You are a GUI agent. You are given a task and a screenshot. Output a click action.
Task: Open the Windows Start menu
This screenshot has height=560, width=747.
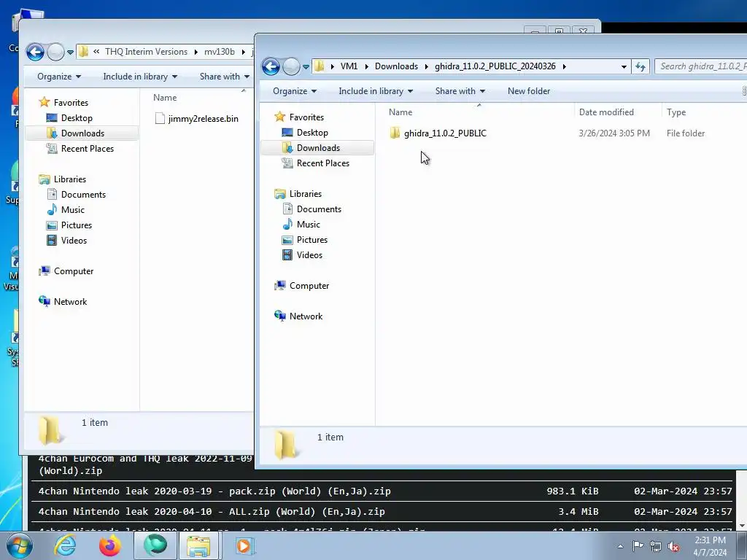coord(19,545)
